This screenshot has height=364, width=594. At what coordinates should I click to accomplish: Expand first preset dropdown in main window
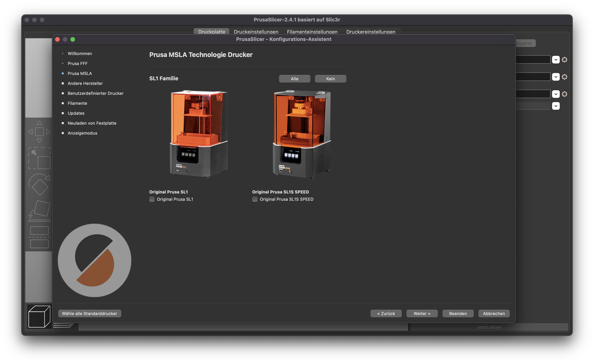(x=556, y=59)
